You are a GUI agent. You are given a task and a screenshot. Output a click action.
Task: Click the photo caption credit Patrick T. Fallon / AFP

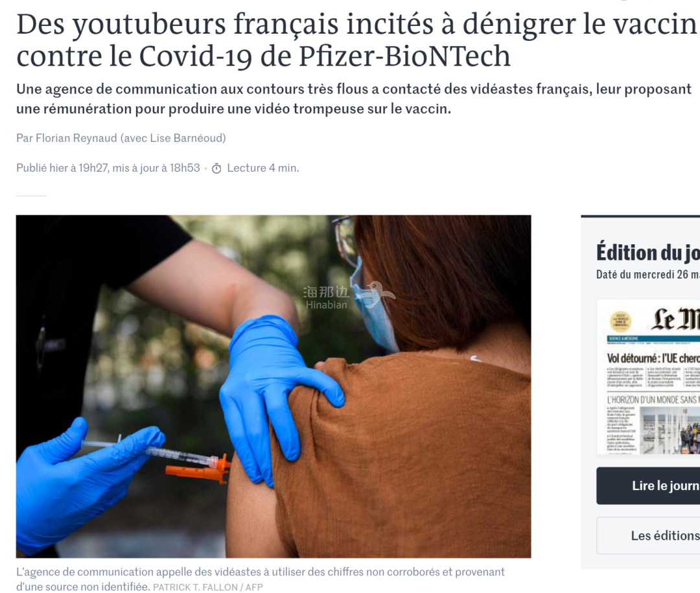coord(208,587)
